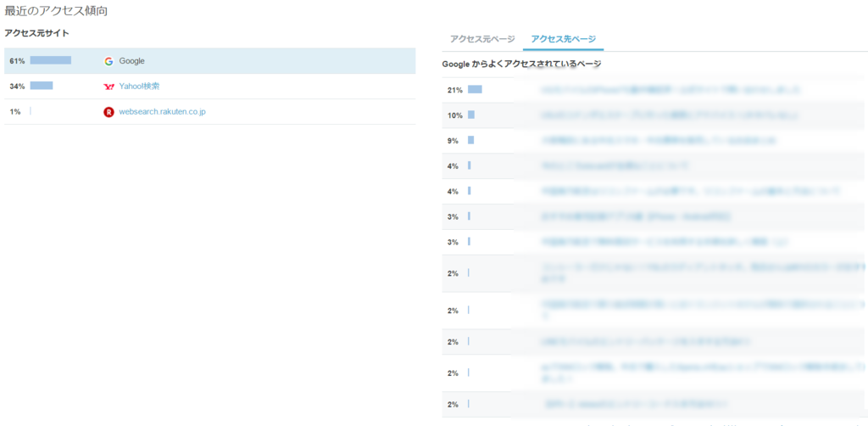This screenshot has height=426, width=868.
Task: Open the blurred page link beside 9%
Action: pyautogui.click(x=659, y=141)
